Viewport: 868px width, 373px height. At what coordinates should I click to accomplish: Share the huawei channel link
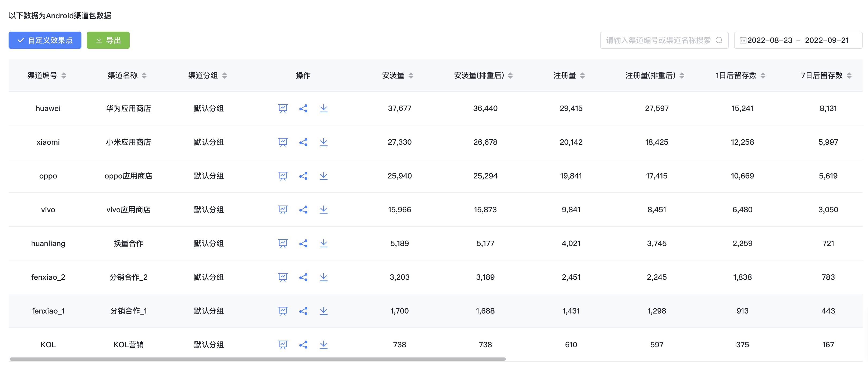pos(303,108)
